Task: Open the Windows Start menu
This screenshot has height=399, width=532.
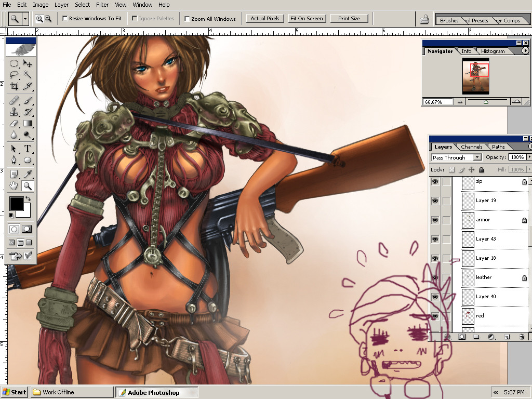Action: tap(15, 392)
